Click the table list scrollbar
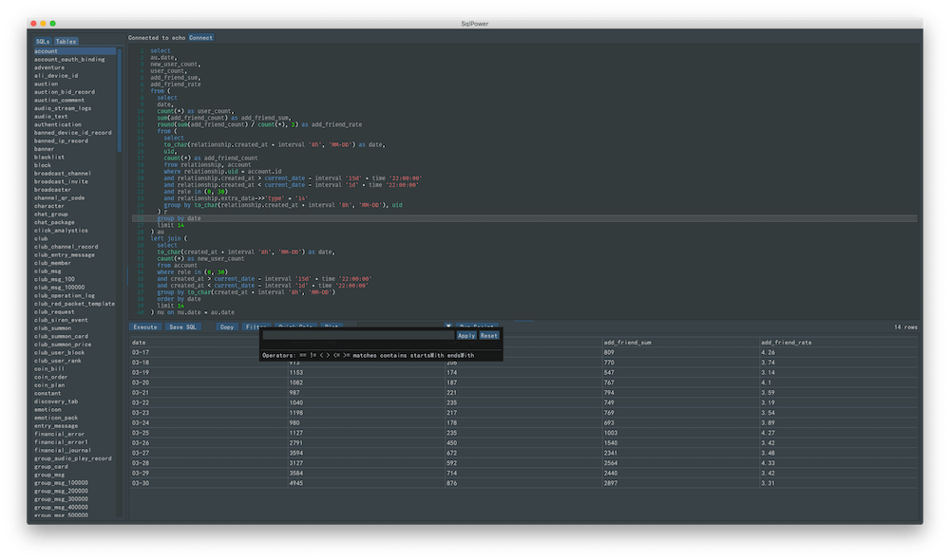950x560 pixels. (120, 100)
